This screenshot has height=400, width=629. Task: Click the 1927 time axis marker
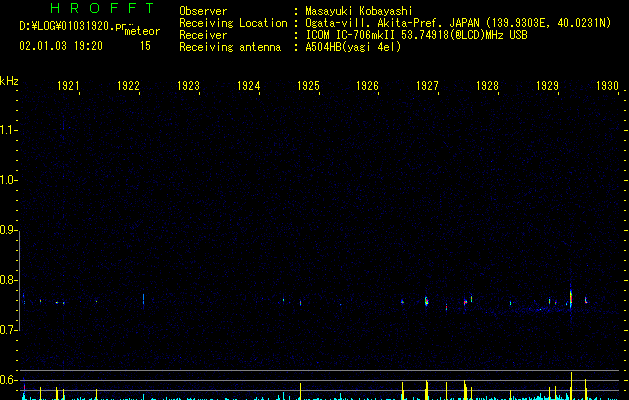coord(427,86)
